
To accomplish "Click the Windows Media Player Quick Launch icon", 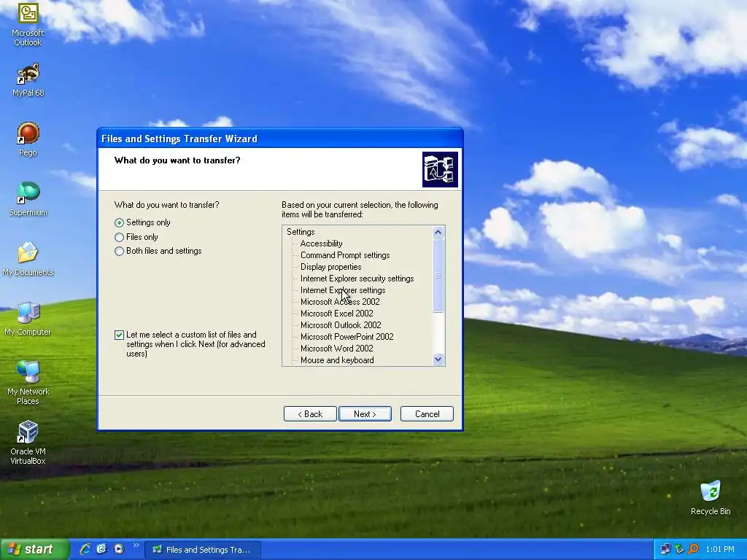I will (119, 549).
